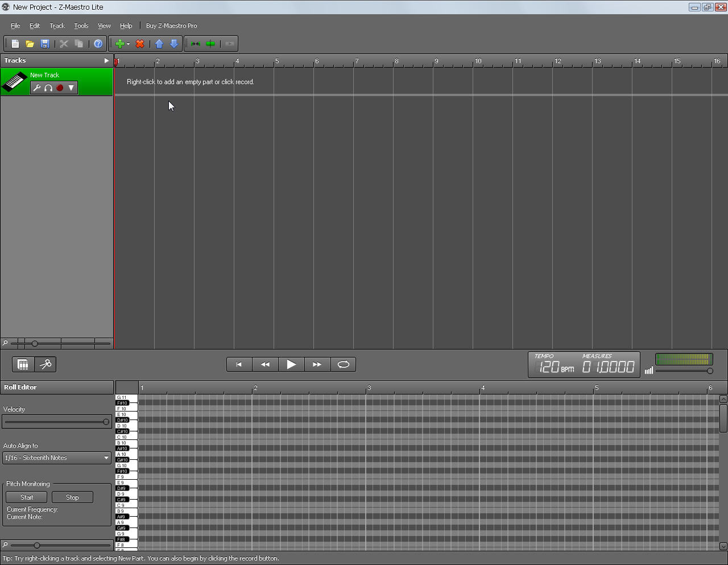Click the green inward-arrows icon

tap(196, 44)
